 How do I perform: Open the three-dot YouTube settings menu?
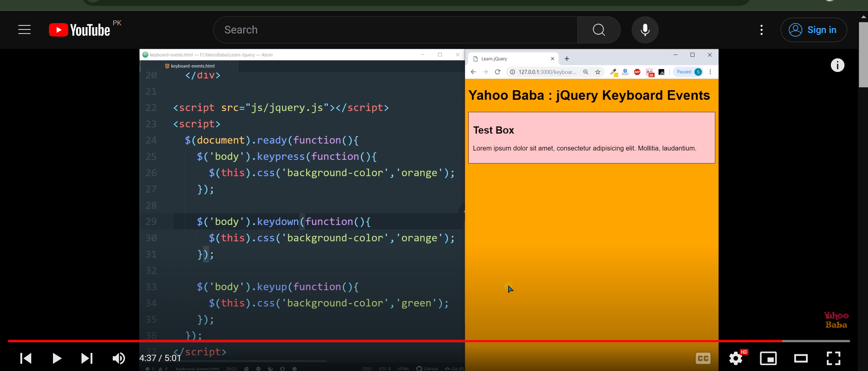tap(762, 30)
